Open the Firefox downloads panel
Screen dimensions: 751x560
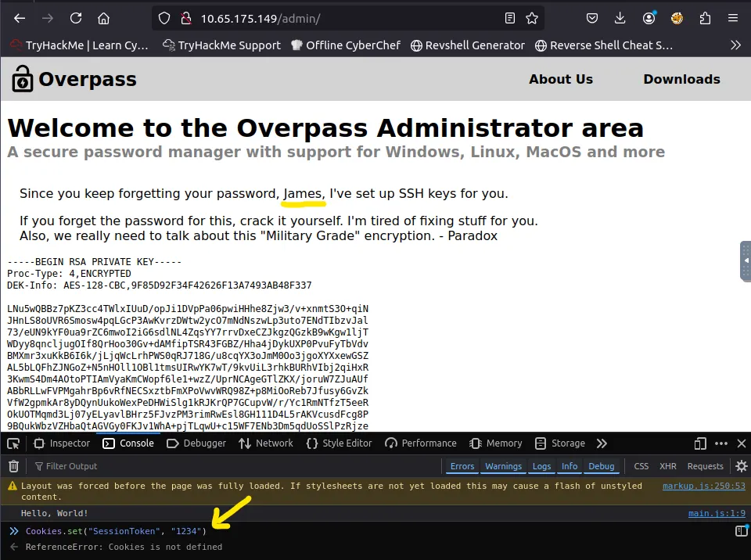point(620,18)
